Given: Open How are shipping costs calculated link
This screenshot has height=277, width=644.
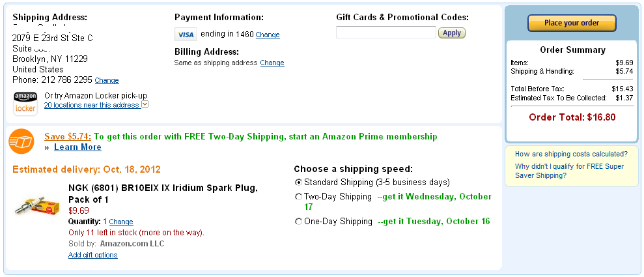Looking at the screenshot, I should point(571,154).
